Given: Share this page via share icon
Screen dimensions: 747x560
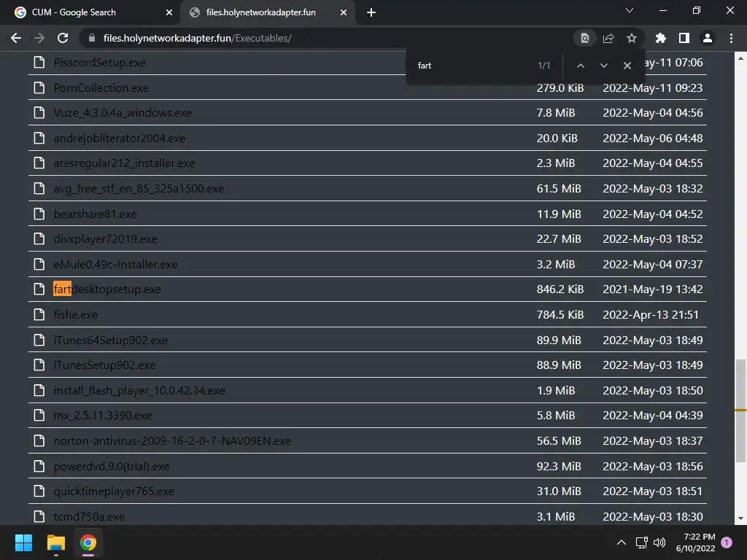Looking at the screenshot, I should pos(608,38).
